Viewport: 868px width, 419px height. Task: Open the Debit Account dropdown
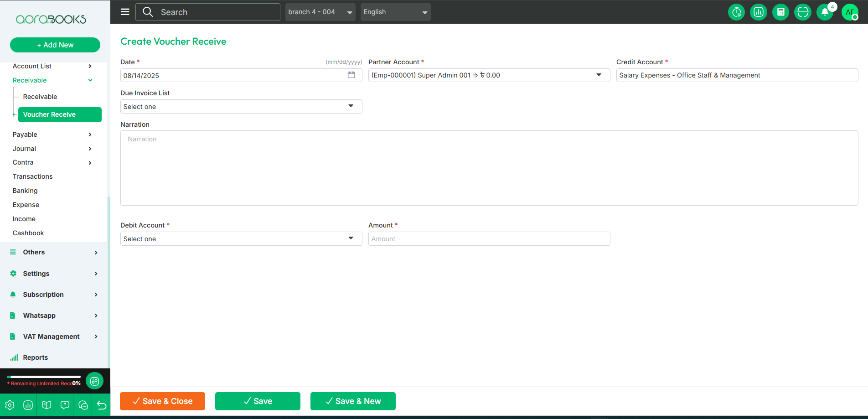tap(241, 239)
